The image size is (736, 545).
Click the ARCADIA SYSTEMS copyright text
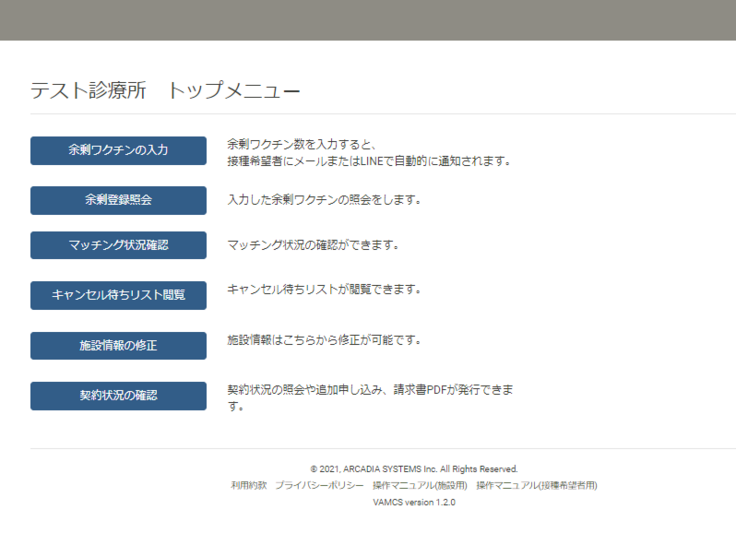pyautogui.click(x=414, y=468)
